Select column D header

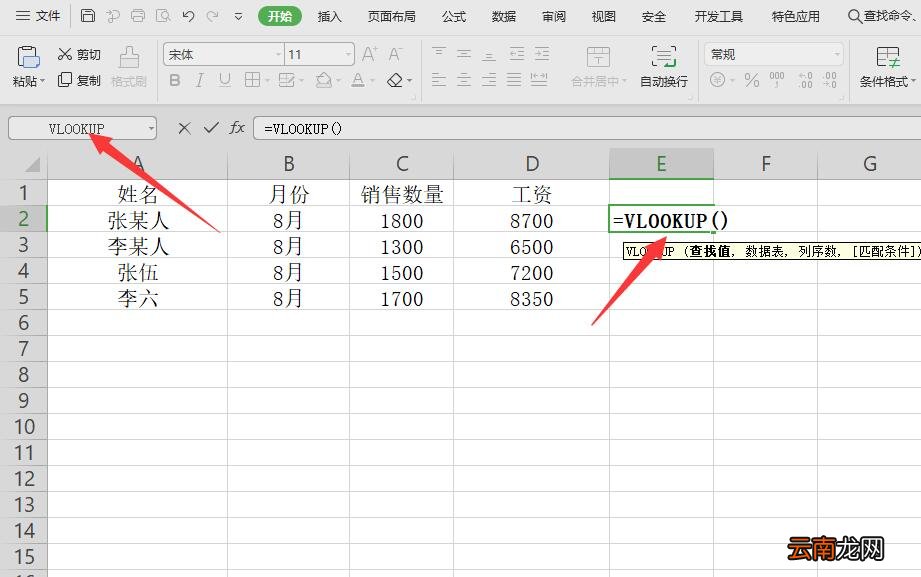pos(532,164)
